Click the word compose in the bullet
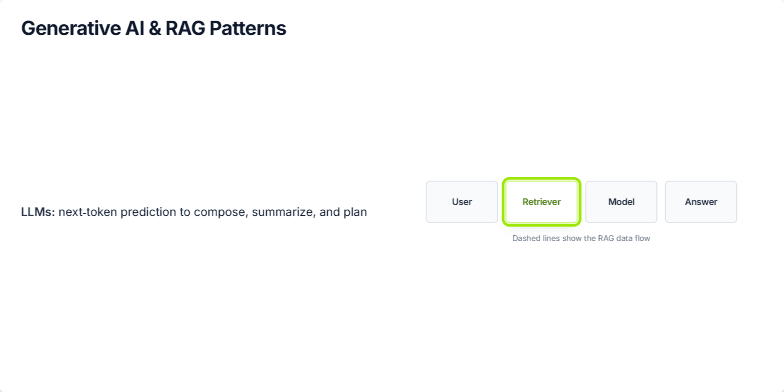Screen dimensions: 784x392 pos(220,212)
